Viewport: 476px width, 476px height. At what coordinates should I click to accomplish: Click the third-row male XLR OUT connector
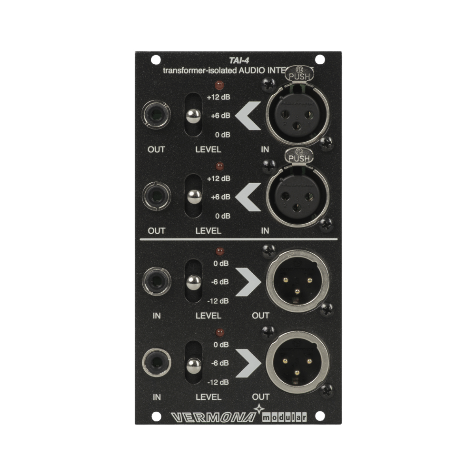pyautogui.click(x=297, y=280)
